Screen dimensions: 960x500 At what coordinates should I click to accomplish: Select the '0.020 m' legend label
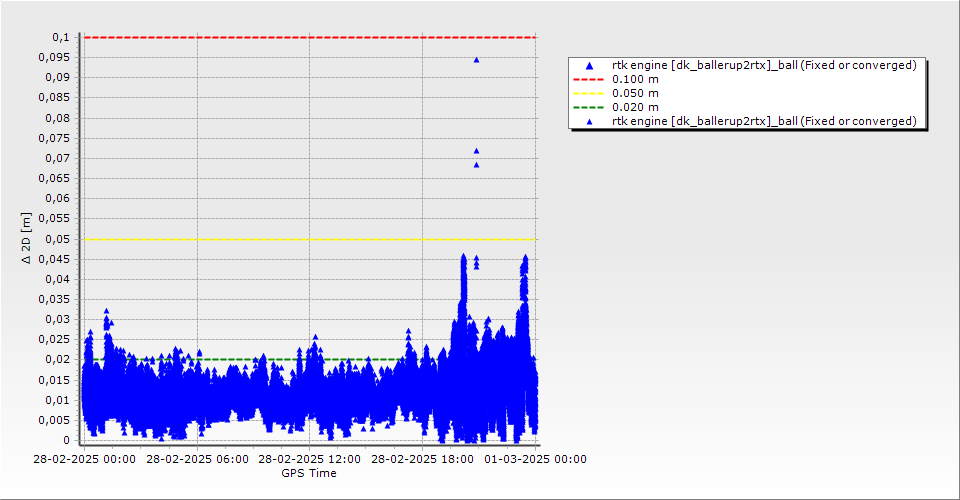tap(636, 108)
